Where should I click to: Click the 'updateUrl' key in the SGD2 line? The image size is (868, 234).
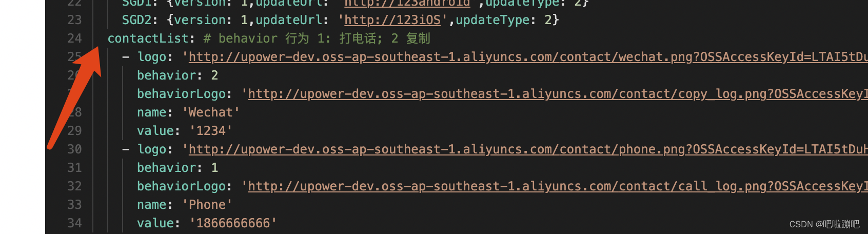pyautogui.click(x=289, y=20)
